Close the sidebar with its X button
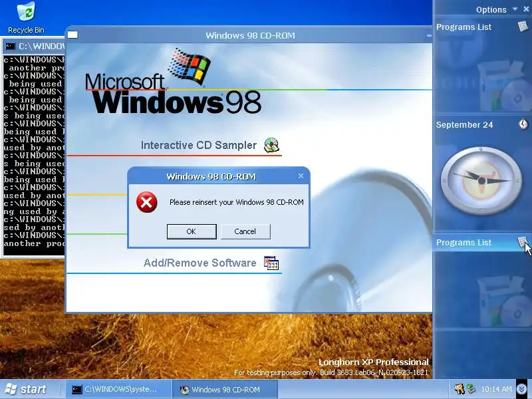The height and width of the screenshot is (399, 532). 526,9
